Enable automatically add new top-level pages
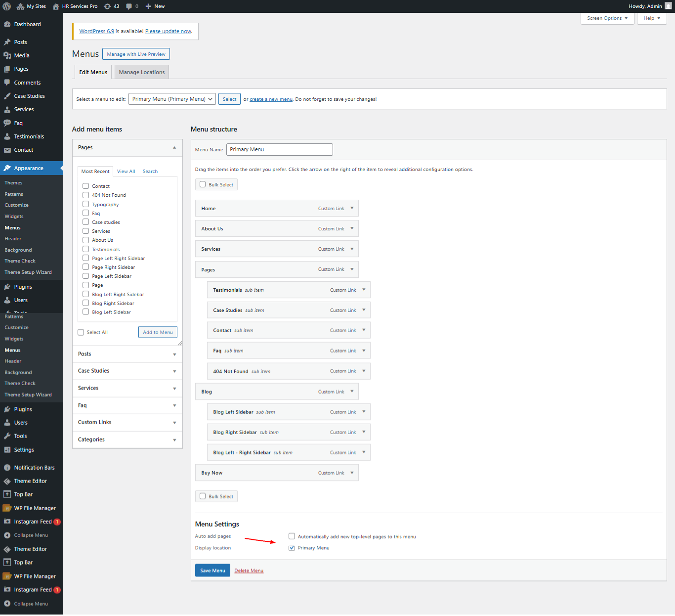675x616 pixels. tap(292, 536)
